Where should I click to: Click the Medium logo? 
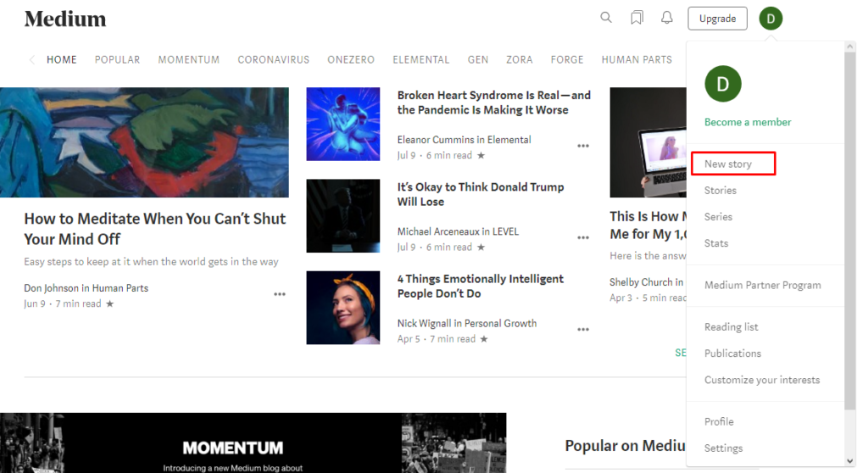click(64, 19)
